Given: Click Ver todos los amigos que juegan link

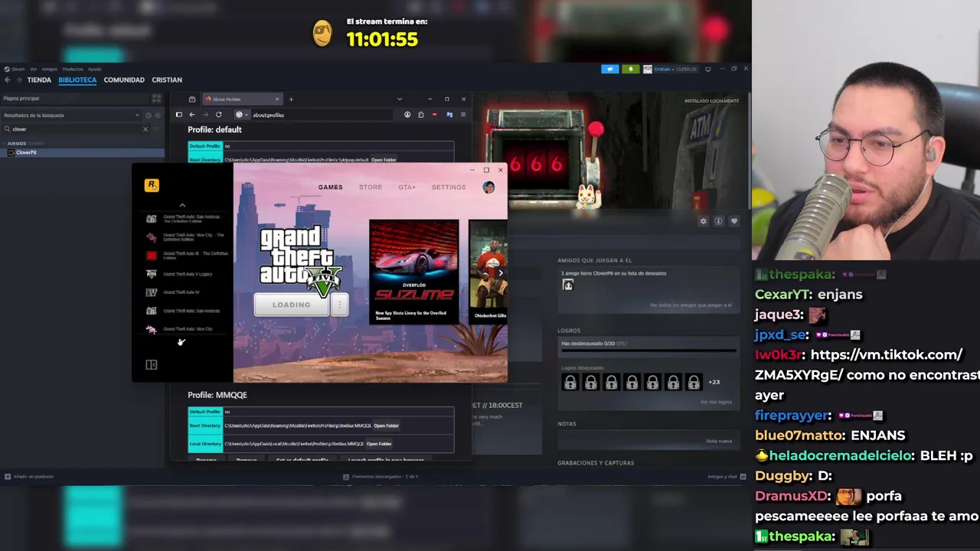Looking at the screenshot, I should [x=691, y=305].
